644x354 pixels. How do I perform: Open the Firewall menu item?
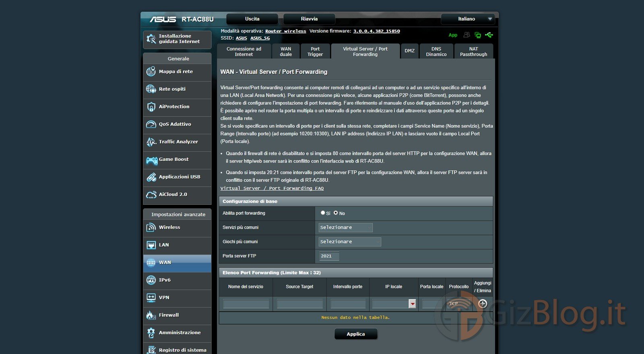pyautogui.click(x=177, y=315)
